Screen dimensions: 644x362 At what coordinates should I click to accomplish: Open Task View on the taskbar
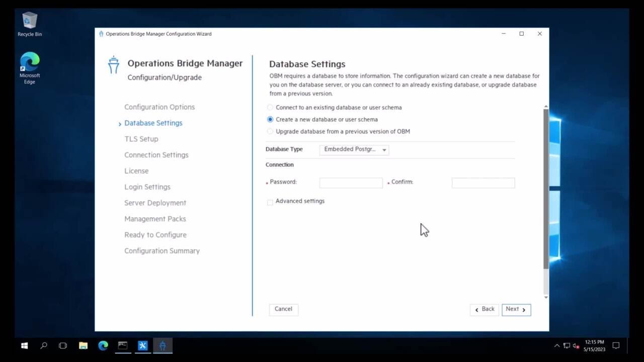tap(63, 345)
